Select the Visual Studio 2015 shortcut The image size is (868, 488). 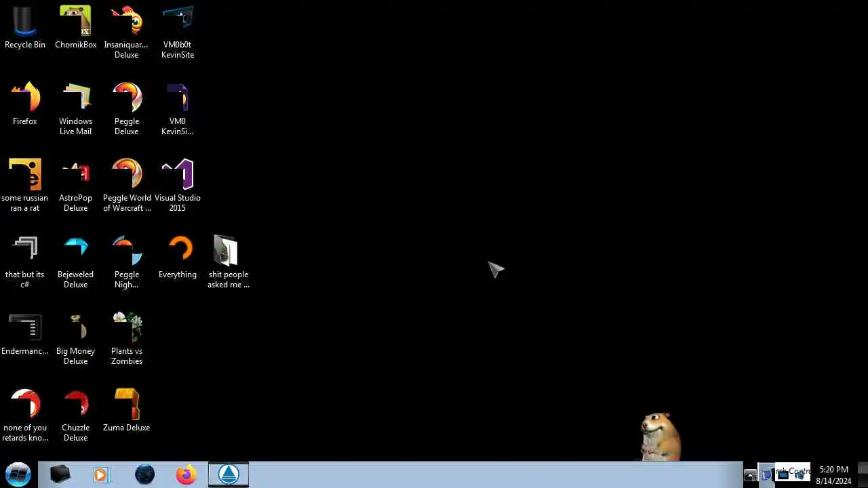[178, 186]
